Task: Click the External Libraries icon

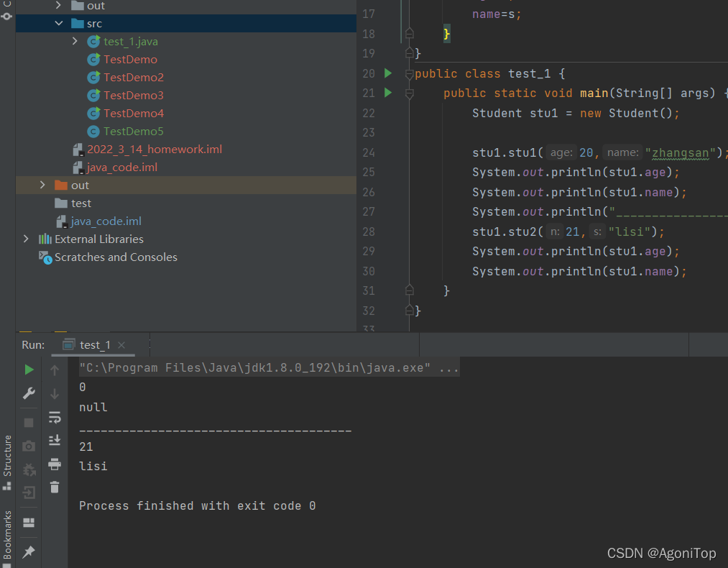Action: point(45,239)
